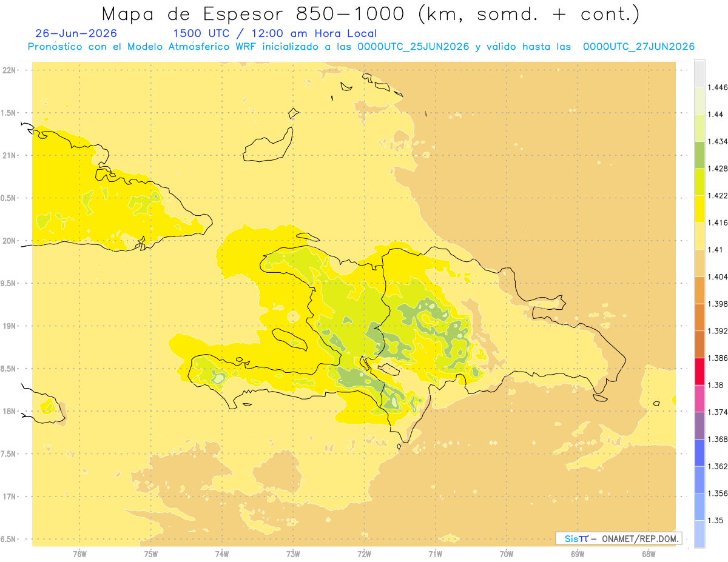This screenshot has height=562, width=728.
Task: Click the '1500 UTC / 12:00 am Hora Local' label
Action: [x=275, y=34]
